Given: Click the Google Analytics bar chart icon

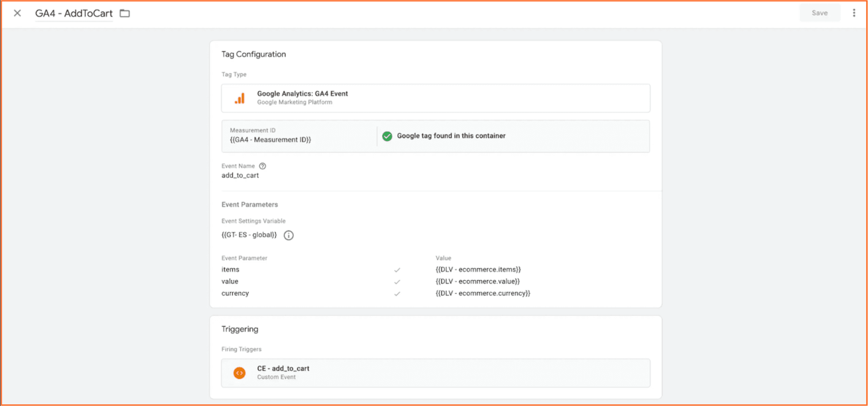Looking at the screenshot, I should [239, 98].
